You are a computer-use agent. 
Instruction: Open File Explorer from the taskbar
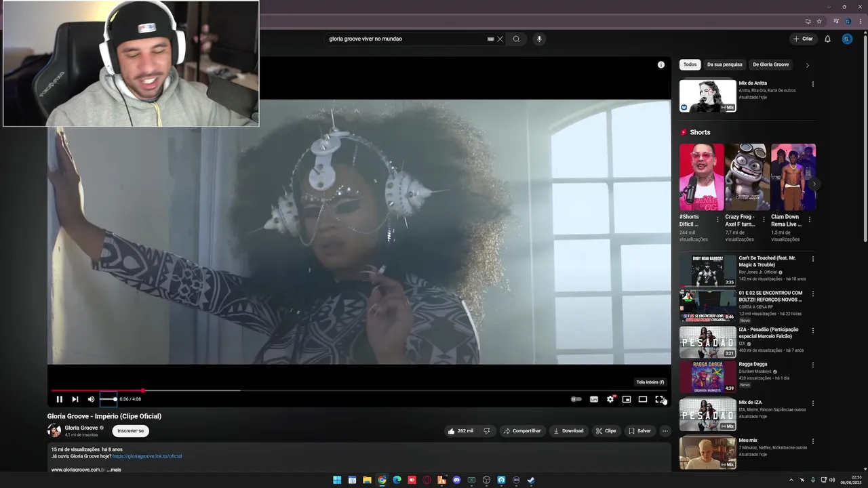pos(367,480)
